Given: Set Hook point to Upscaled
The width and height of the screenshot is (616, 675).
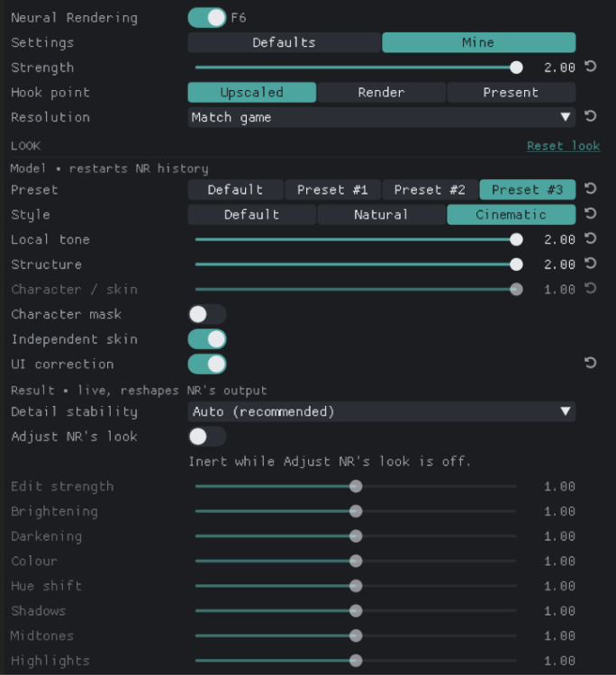Looking at the screenshot, I should pyautogui.click(x=252, y=93).
